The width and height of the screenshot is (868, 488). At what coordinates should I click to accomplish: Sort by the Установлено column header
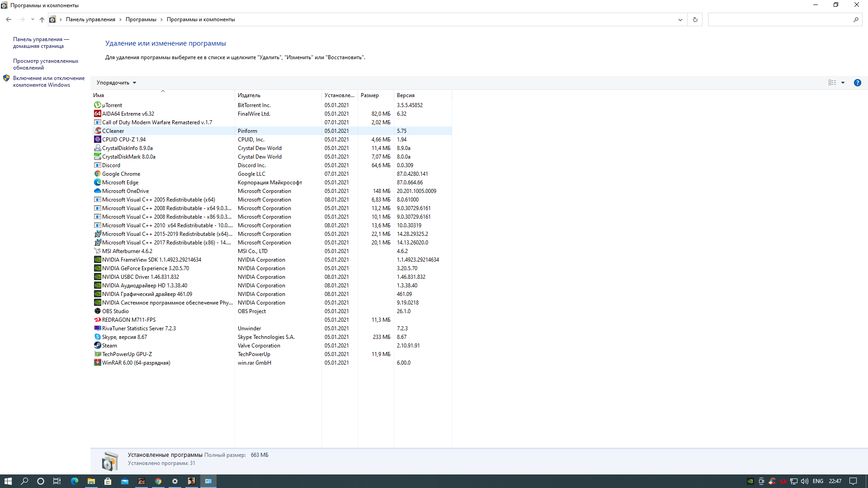[x=340, y=95]
